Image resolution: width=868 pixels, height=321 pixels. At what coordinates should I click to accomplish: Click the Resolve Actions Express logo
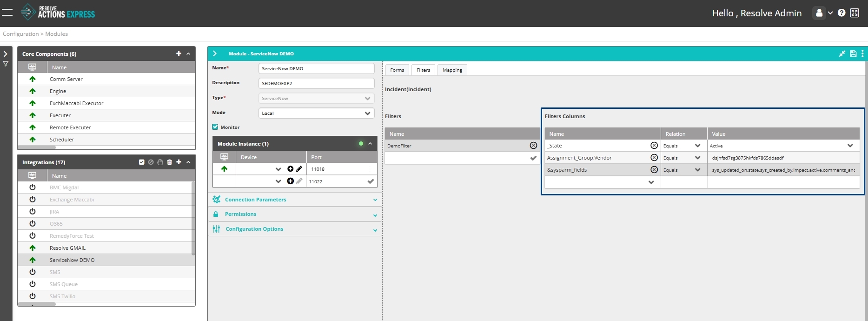pyautogui.click(x=58, y=12)
